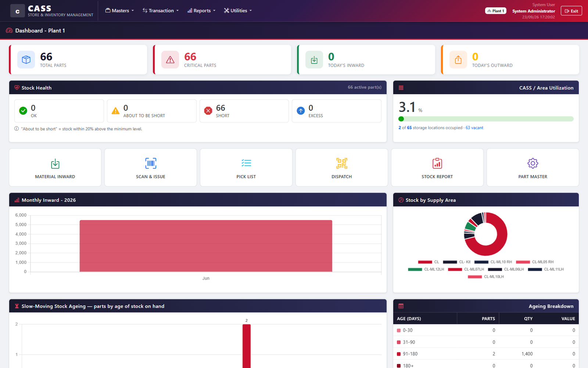Open the Utilities dropdown menu
Screen dimensions: 588x368
pos(238,11)
